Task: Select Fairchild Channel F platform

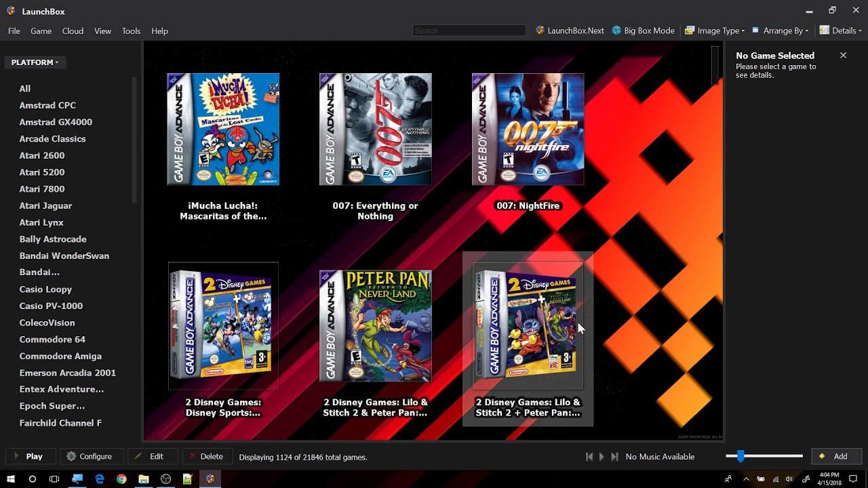Action: [60, 423]
